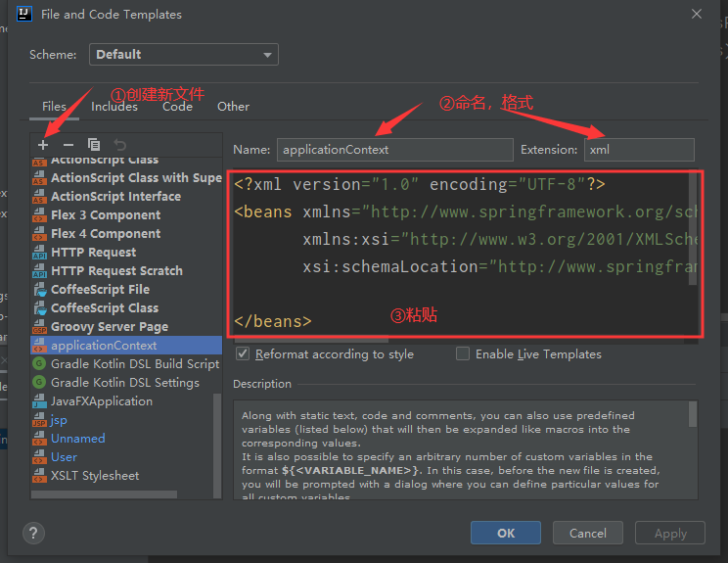Remove template with the minus icon
Viewport: 728px width, 563px height.
(x=68, y=145)
